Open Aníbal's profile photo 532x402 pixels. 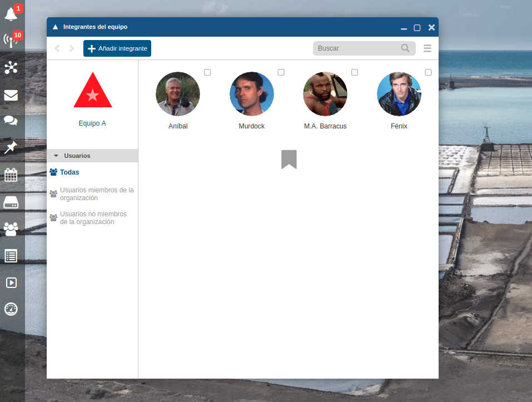[178, 93]
